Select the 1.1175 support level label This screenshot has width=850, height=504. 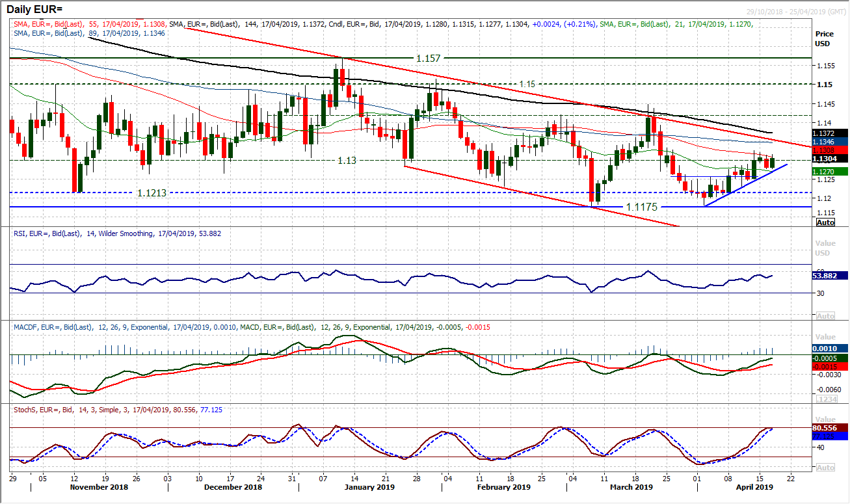[643, 207]
